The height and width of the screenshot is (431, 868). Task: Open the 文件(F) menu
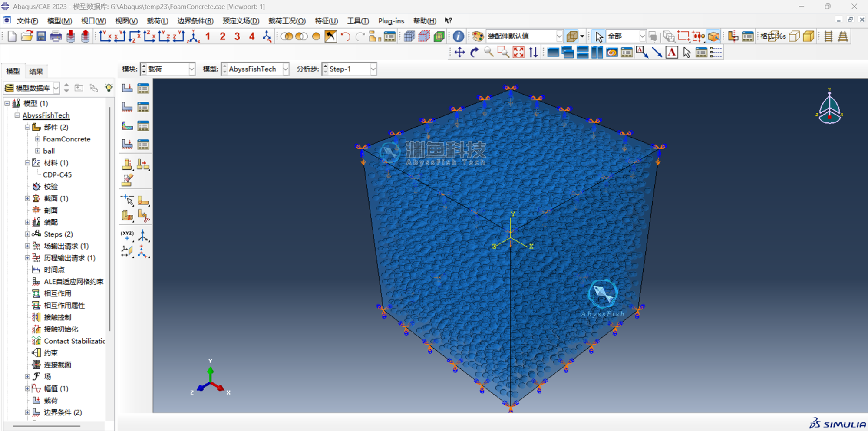pos(27,21)
